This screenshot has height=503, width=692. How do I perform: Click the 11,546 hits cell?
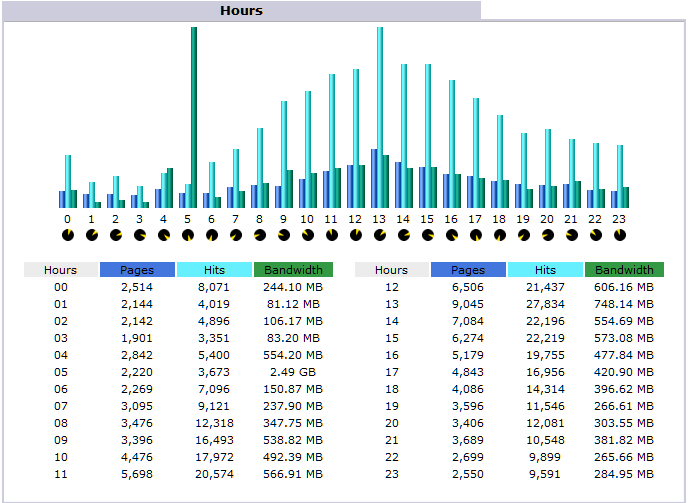coord(545,406)
